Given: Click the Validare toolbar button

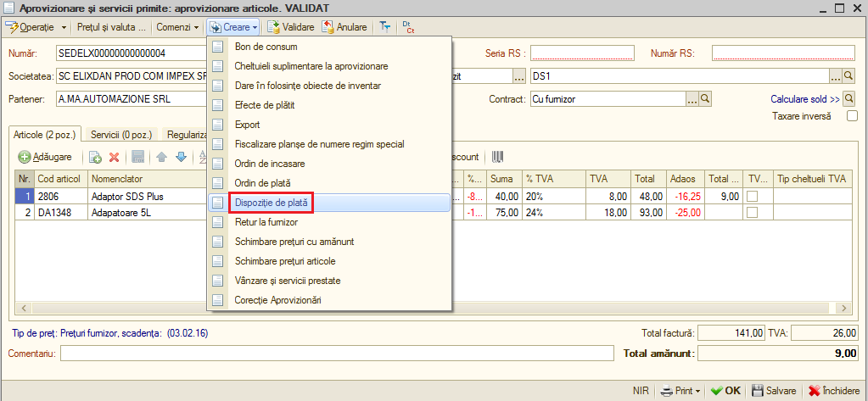Looking at the screenshot, I should coord(291,27).
